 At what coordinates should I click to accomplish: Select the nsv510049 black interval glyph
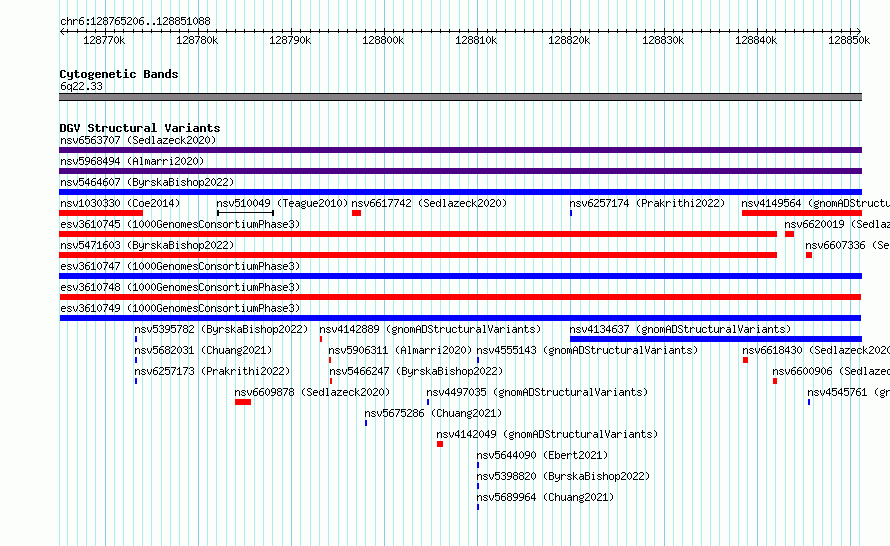click(x=245, y=213)
